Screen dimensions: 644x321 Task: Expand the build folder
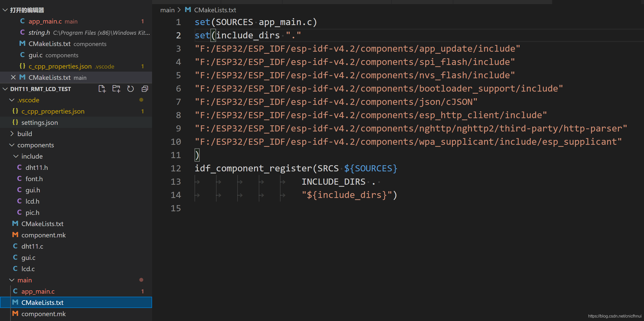point(12,134)
